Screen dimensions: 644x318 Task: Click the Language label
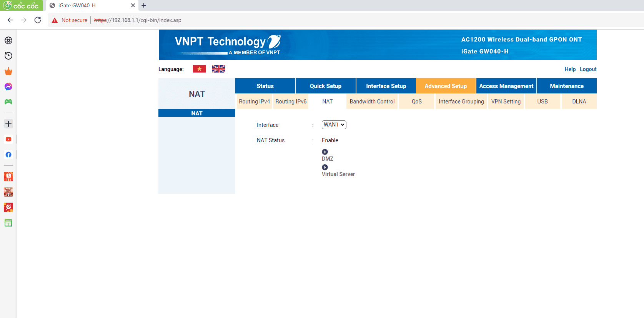(x=171, y=69)
